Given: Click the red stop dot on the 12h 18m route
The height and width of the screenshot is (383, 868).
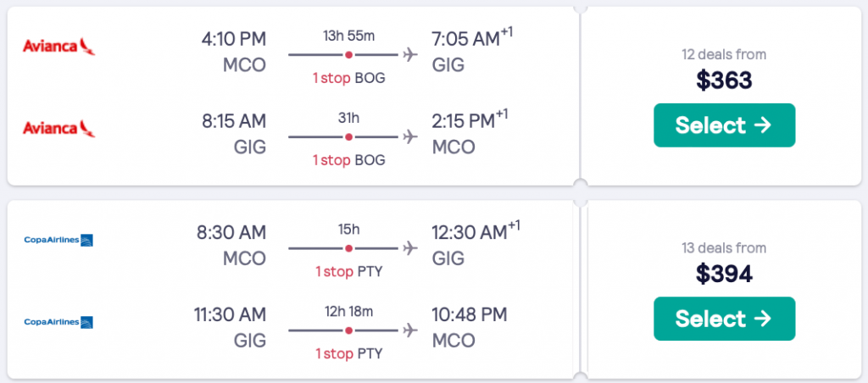Looking at the screenshot, I should (348, 330).
